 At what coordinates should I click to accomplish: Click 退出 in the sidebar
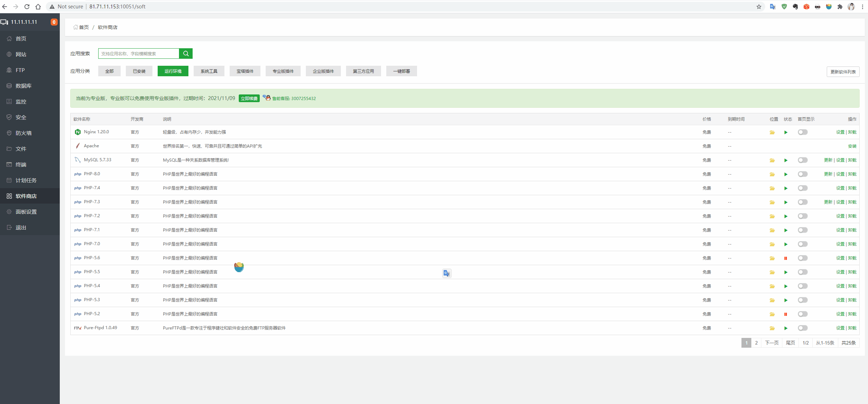click(30, 227)
